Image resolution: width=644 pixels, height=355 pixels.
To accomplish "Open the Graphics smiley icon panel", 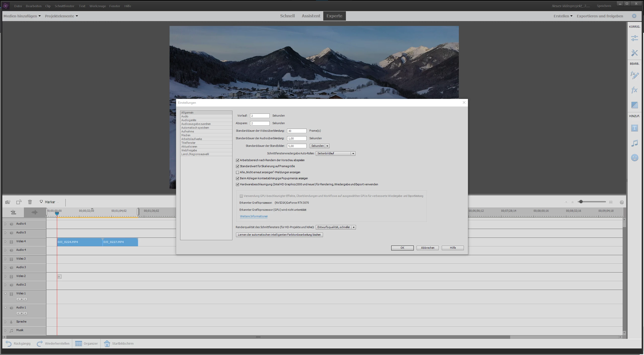I will tap(634, 158).
